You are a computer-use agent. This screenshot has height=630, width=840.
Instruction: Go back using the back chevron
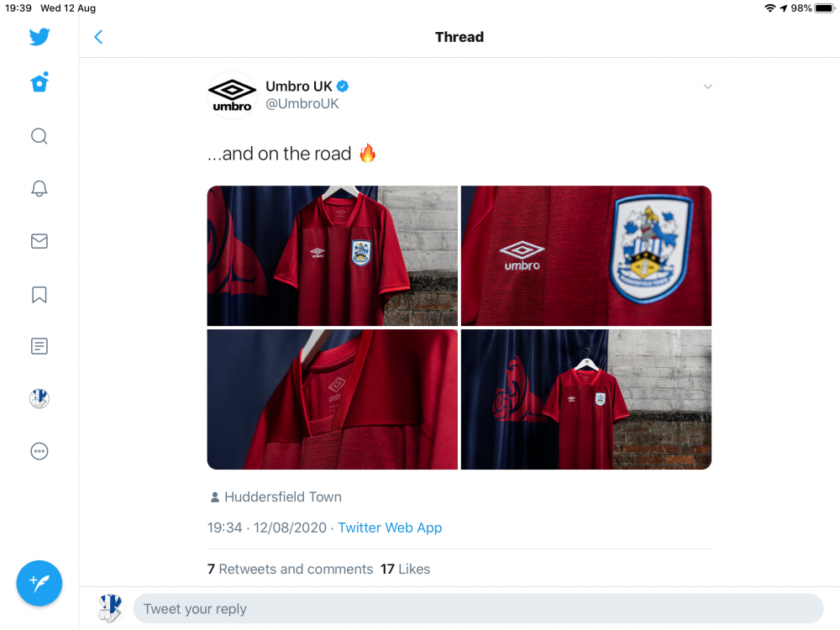coord(98,37)
